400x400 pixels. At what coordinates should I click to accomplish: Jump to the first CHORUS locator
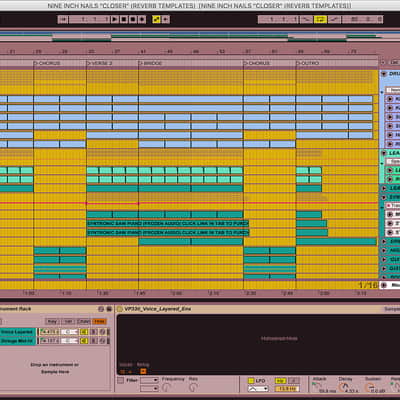coord(47,63)
